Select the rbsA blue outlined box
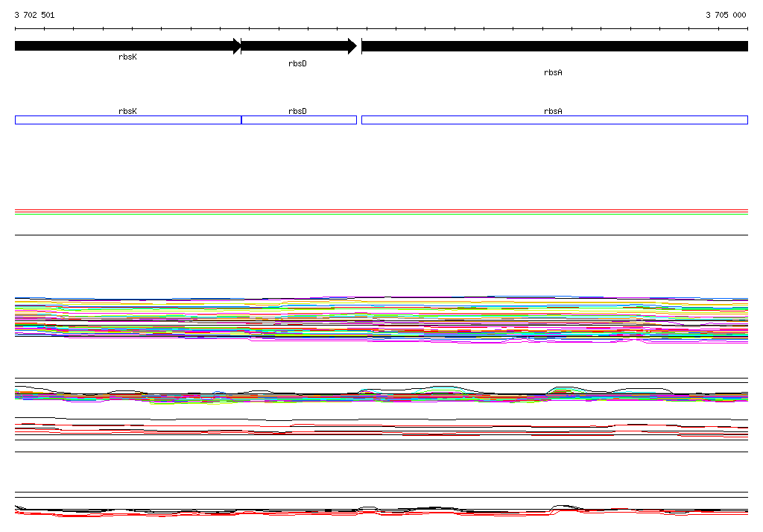 [x=554, y=120]
